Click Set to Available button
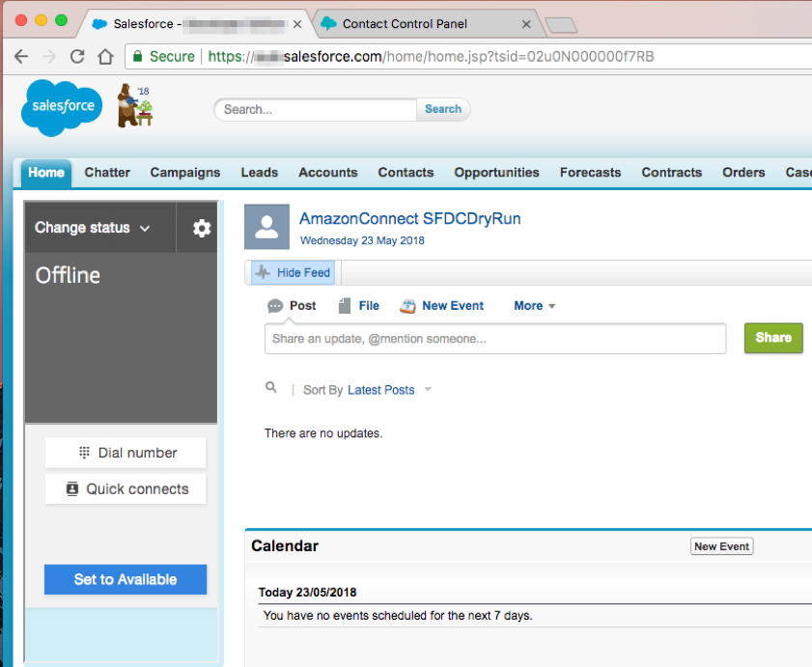This screenshot has height=667, width=812. 126,579
